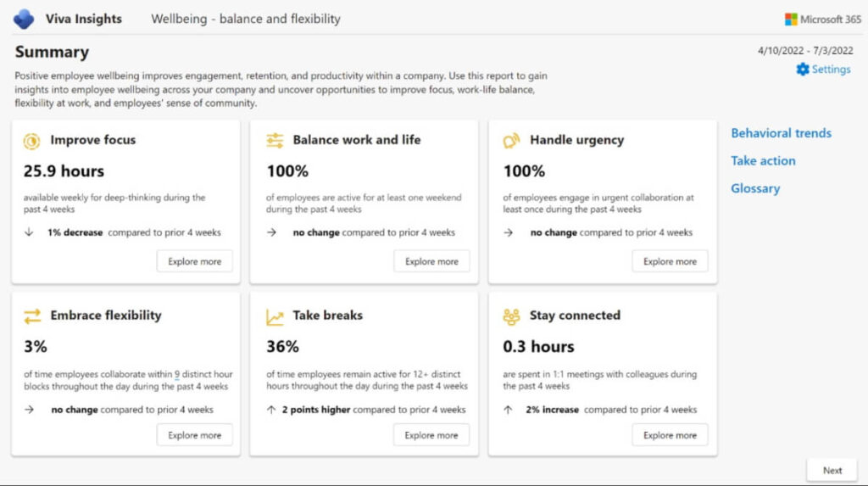The width and height of the screenshot is (868, 486).
Task: Explore more on Balance work and life
Action: 431,261
